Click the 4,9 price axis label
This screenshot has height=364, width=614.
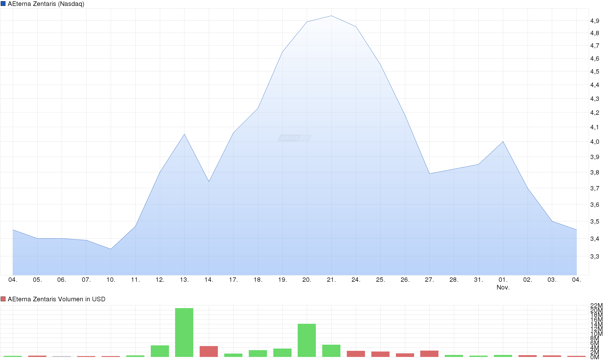tap(594, 21)
